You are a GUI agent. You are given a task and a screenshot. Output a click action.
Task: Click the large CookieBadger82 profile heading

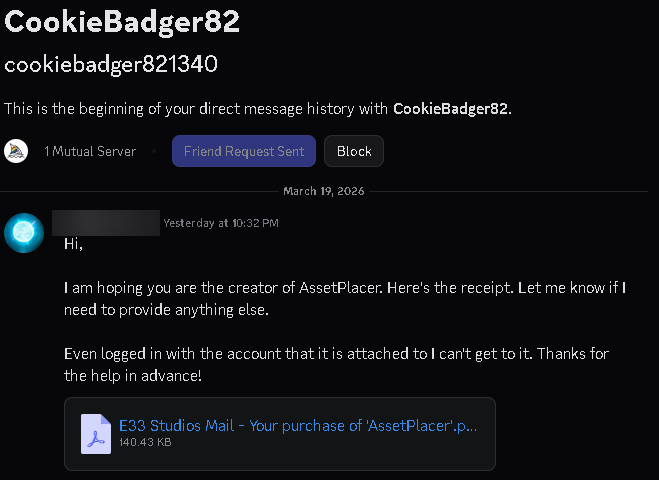(122, 23)
